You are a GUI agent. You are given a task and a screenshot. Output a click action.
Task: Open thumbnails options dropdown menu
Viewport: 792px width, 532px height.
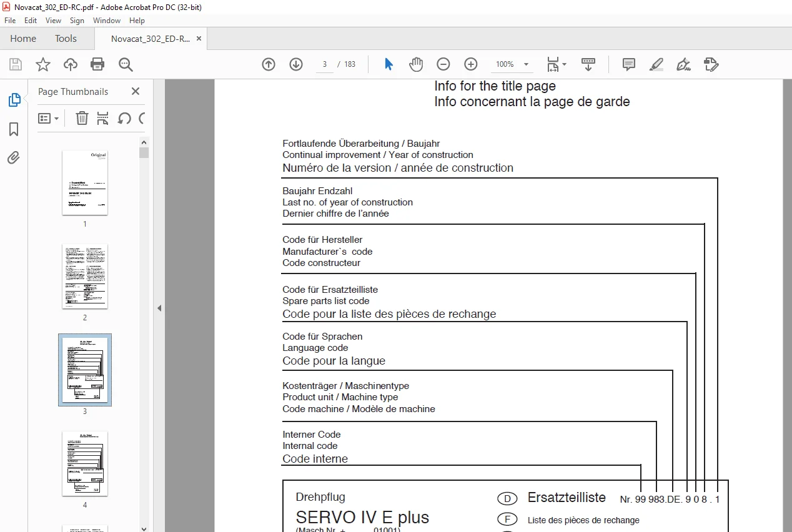tap(48, 118)
